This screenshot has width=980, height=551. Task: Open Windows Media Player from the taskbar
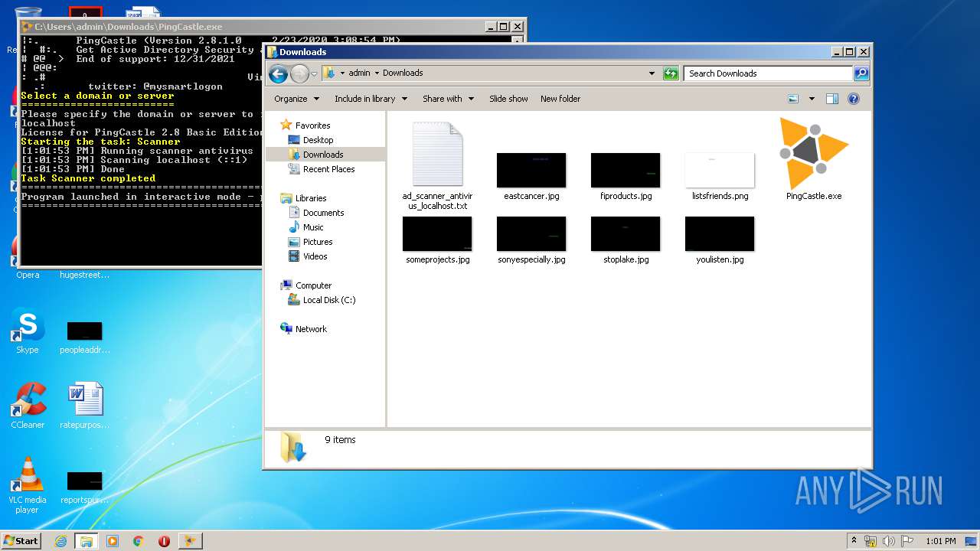[x=113, y=541]
